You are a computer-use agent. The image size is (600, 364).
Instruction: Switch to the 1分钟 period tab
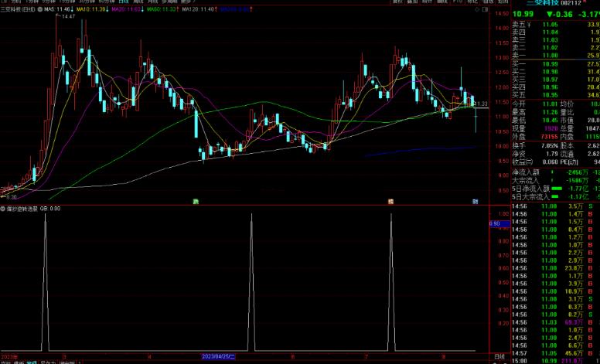tap(32, 2)
